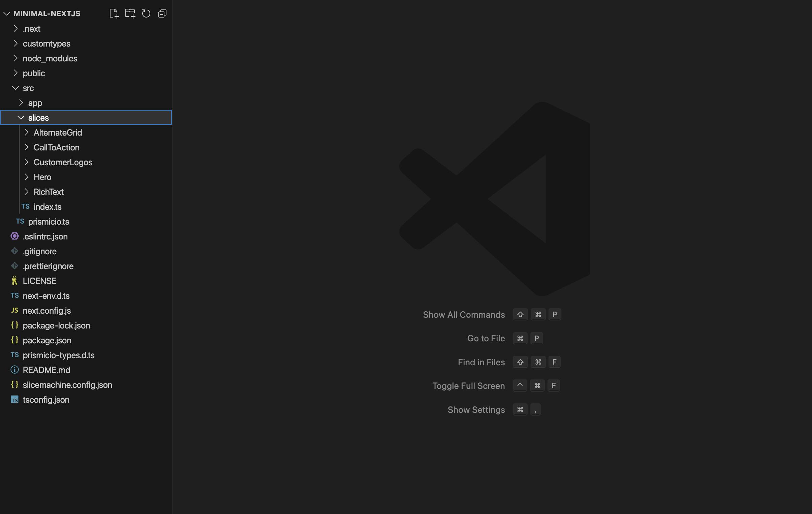The height and width of the screenshot is (514, 812).
Task: Click the ESLint icon beside .eslintrc.json
Action: click(14, 236)
